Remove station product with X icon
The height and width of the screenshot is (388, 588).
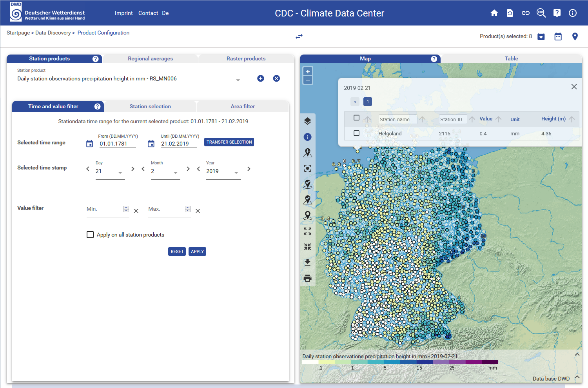coord(276,78)
